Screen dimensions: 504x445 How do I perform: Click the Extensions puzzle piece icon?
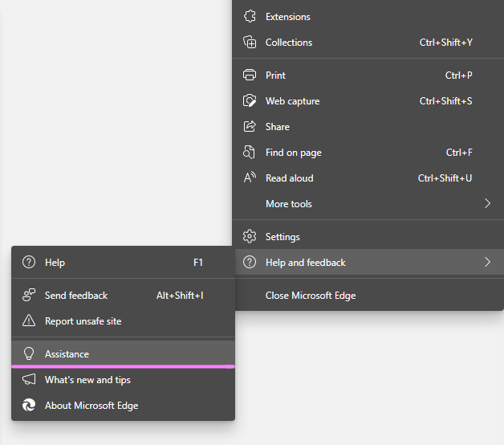tap(250, 16)
